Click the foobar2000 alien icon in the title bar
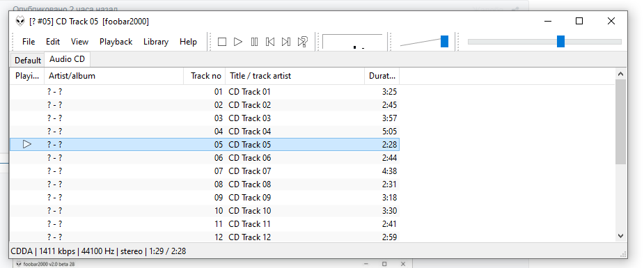Viewport: 644px width, 268px height. pyautogui.click(x=20, y=21)
